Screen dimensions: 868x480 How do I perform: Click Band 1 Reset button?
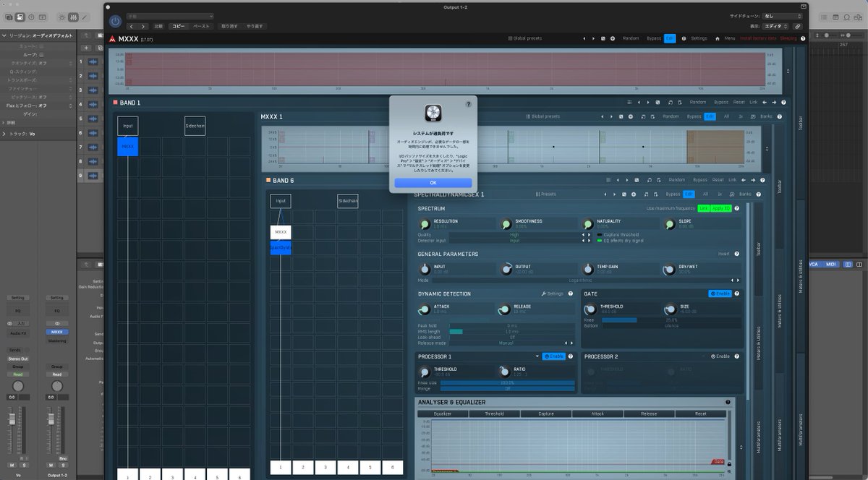739,102
